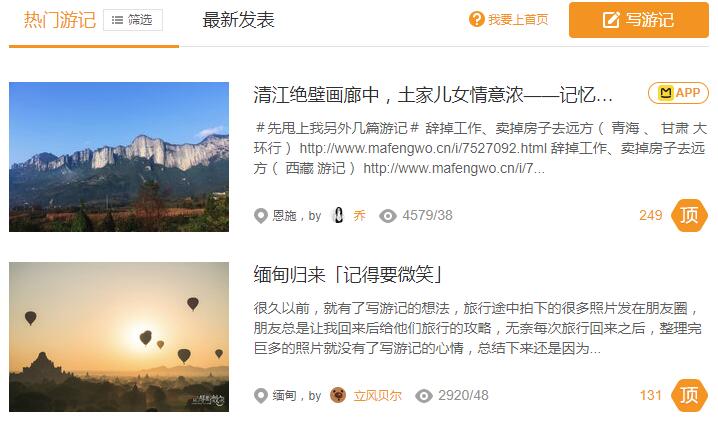718x428 pixels.
Task: Click author name 立风贝尔
Action: point(377,395)
